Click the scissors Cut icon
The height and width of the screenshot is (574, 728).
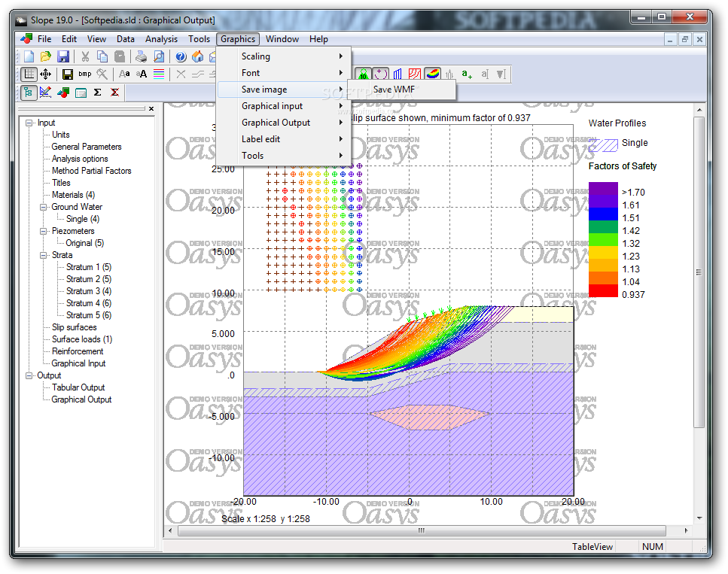[85, 56]
